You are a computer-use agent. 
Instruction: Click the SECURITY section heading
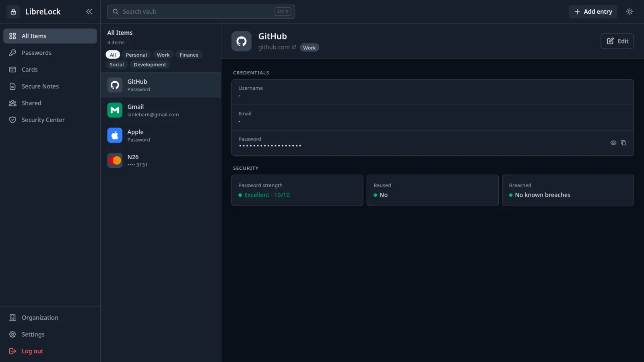[x=246, y=168]
